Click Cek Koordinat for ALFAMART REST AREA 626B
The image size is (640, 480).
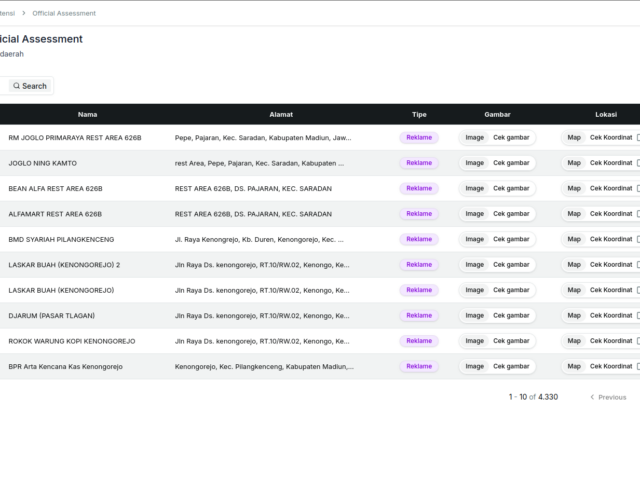(611, 214)
